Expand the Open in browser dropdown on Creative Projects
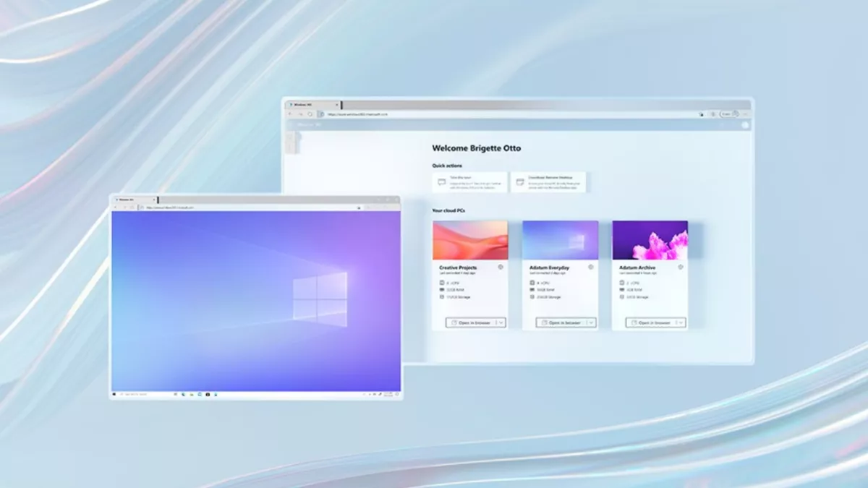868x488 pixels. coord(501,322)
